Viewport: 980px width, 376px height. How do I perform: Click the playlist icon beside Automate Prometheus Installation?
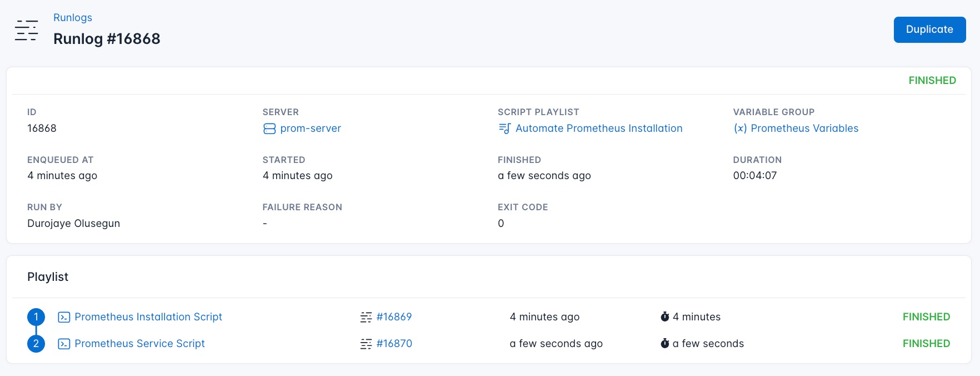[504, 128]
